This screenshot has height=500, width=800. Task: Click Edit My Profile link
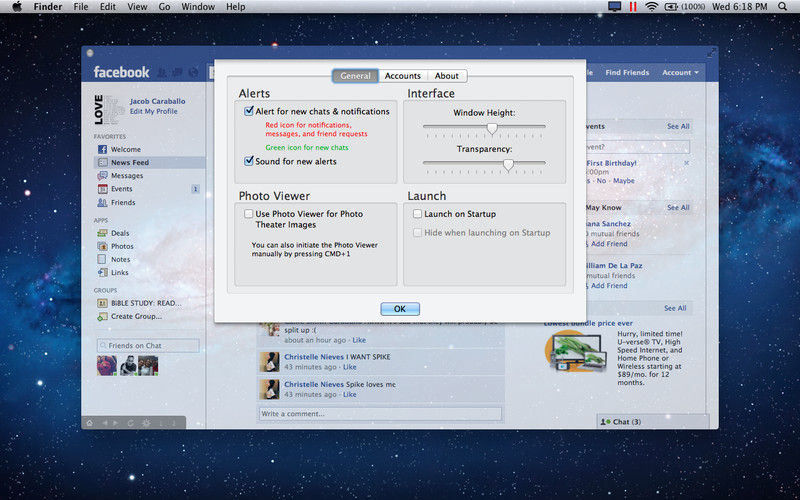coord(154,111)
